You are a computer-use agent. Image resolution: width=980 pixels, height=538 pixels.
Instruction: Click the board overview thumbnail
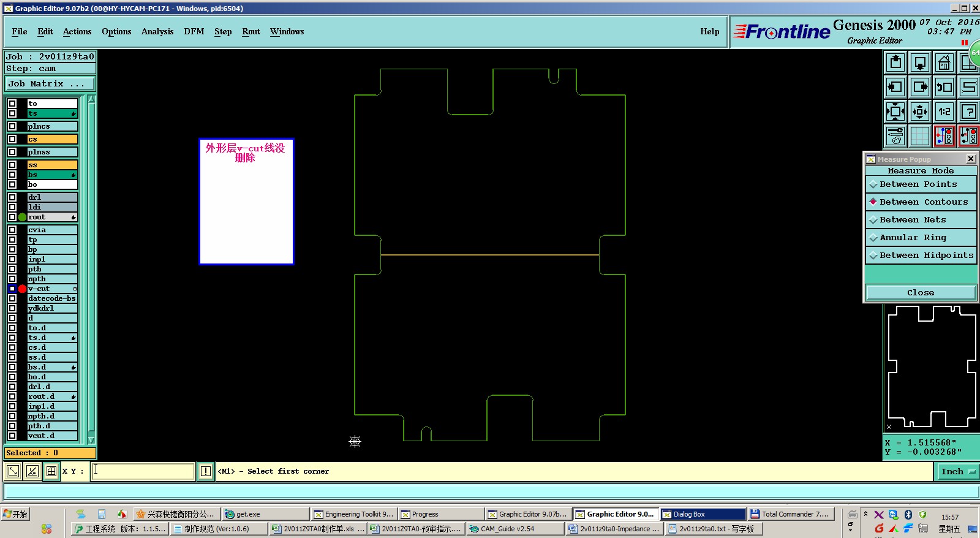point(931,366)
